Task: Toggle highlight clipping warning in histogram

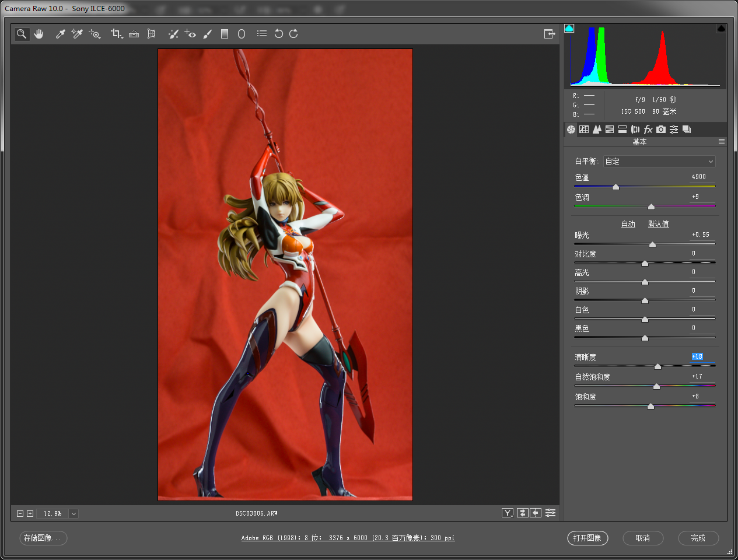Action: pyautogui.click(x=721, y=29)
